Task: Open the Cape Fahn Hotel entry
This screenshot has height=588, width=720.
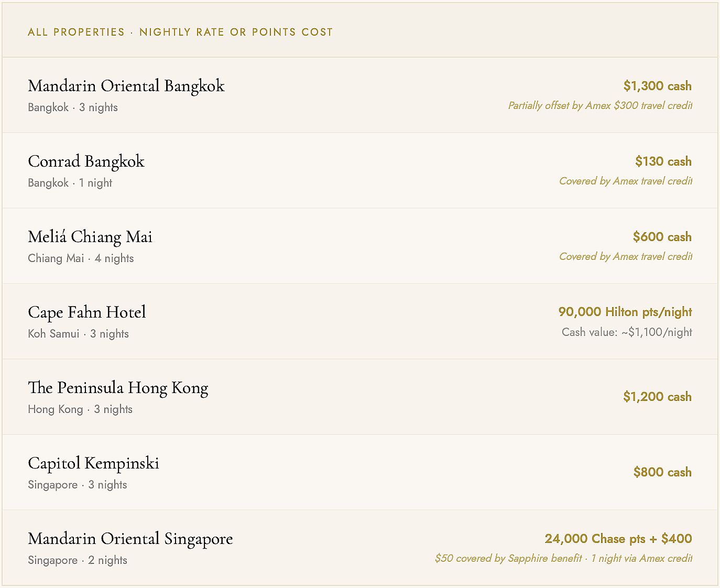Action: (x=360, y=321)
